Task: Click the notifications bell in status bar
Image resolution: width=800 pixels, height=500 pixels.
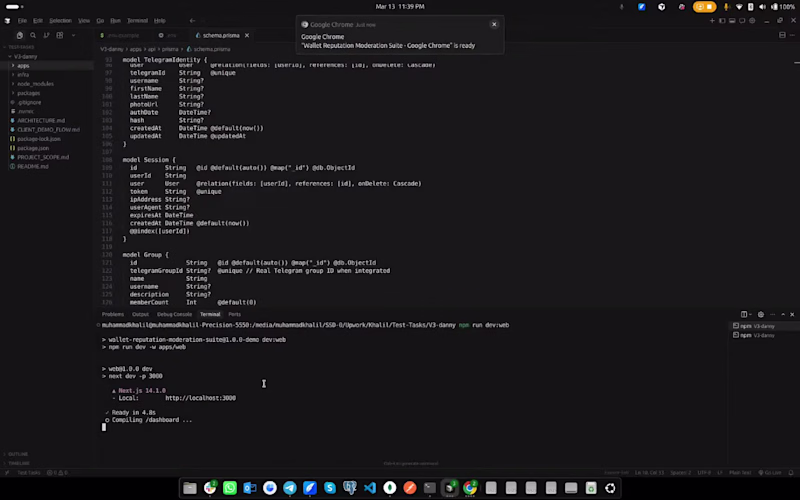Action: coord(791,472)
